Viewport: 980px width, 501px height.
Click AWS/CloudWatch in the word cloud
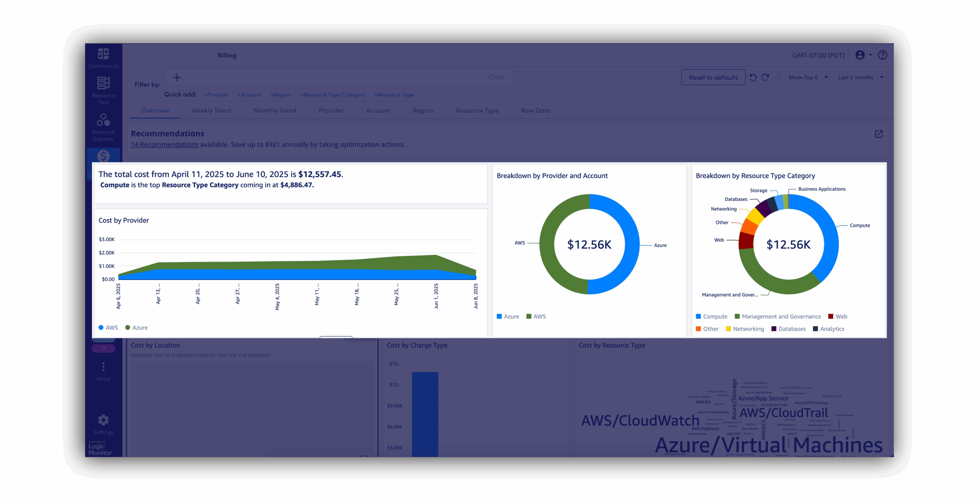(x=640, y=421)
